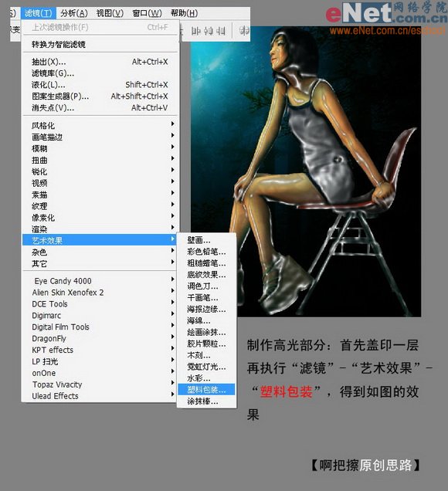Choose 消失点(V)... from the menu

tap(100, 108)
